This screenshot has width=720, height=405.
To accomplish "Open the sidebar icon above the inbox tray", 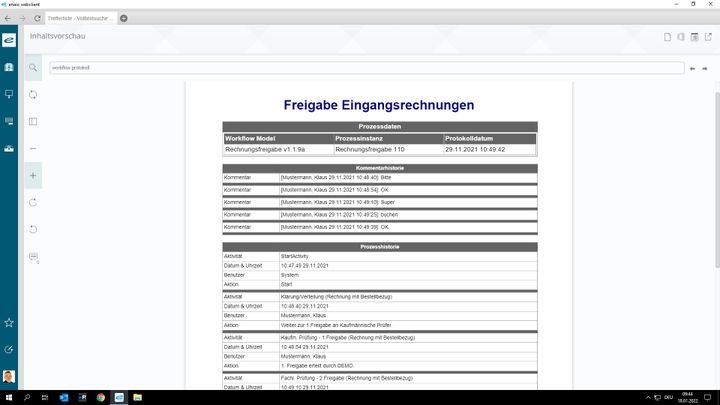I will [9, 121].
